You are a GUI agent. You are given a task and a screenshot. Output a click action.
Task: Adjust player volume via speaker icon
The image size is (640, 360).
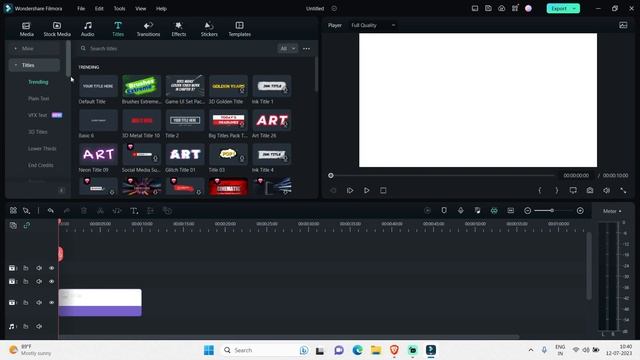pyautogui.click(x=607, y=190)
